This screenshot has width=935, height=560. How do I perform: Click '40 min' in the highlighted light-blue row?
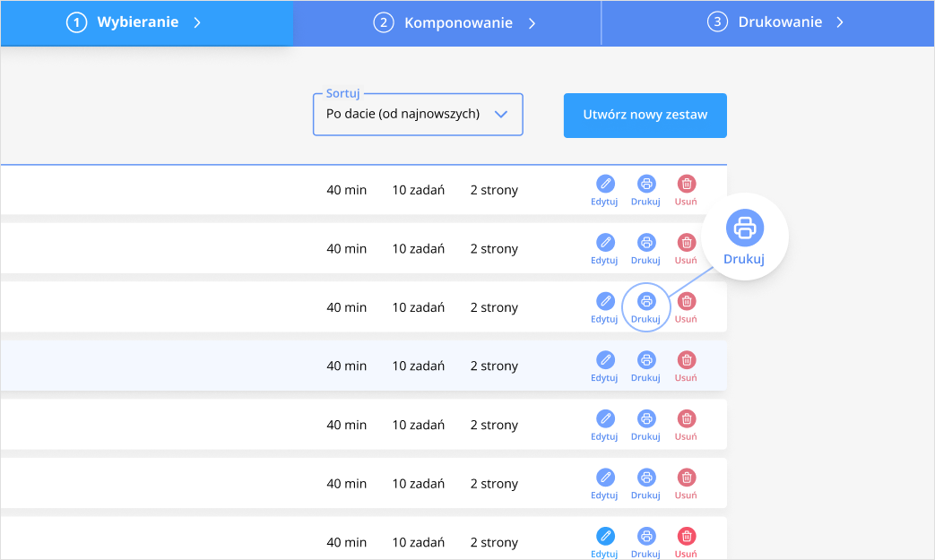346,366
